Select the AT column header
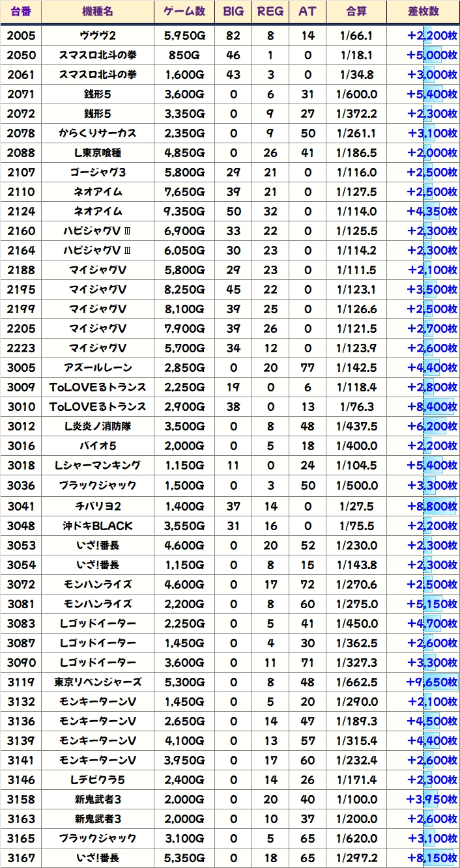460x868 pixels. (307, 12)
